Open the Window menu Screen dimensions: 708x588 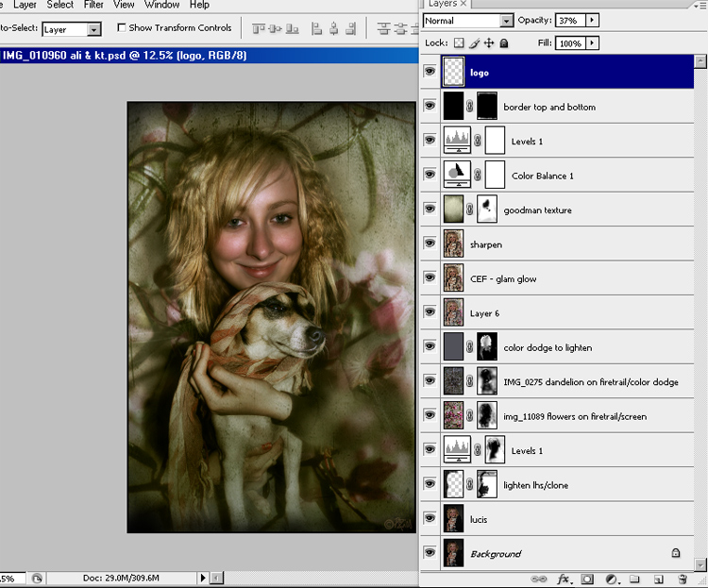(x=161, y=5)
